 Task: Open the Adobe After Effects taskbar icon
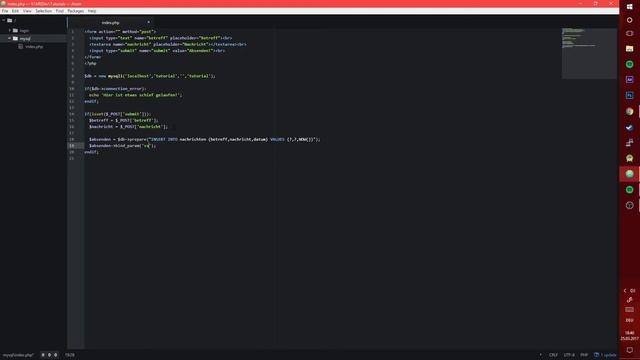629,80
